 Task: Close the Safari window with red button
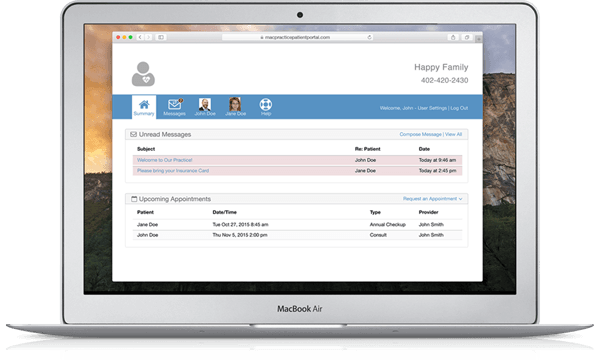pos(118,37)
